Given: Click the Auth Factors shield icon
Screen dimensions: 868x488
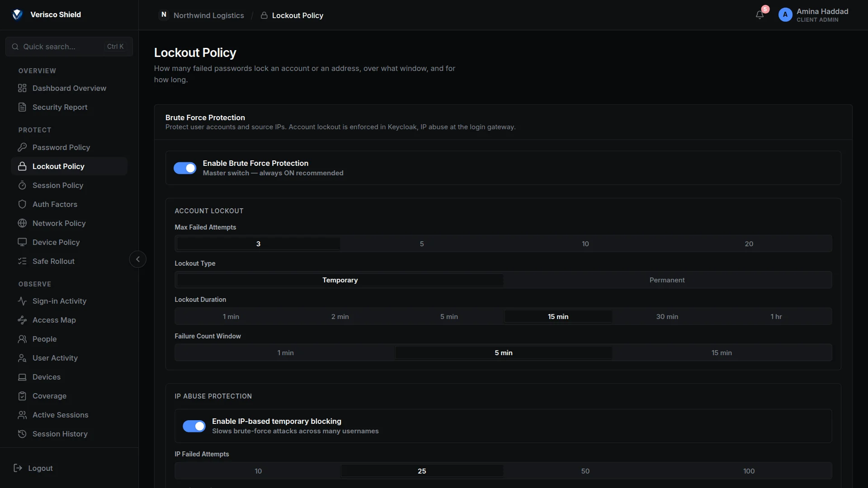Looking at the screenshot, I should click(x=22, y=204).
